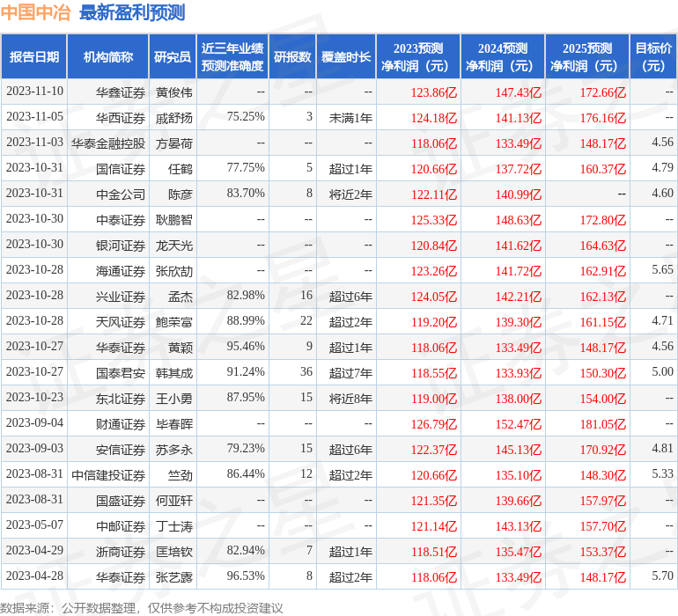Select the 2024预测净利润 column header
The image size is (678, 616).
[x=503, y=57]
